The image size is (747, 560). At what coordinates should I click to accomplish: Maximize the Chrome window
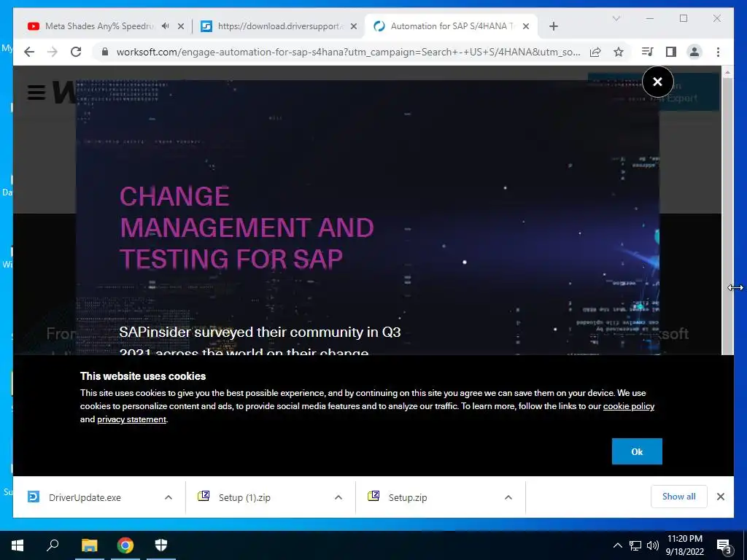click(x=683, y=18)
